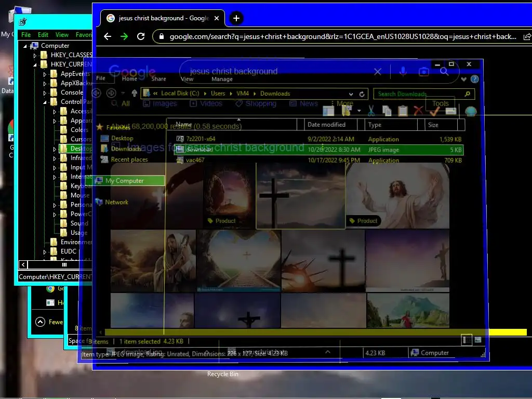532x399 pixels.
Task: Switch Explorer to details view
Action: pos(467,340)
